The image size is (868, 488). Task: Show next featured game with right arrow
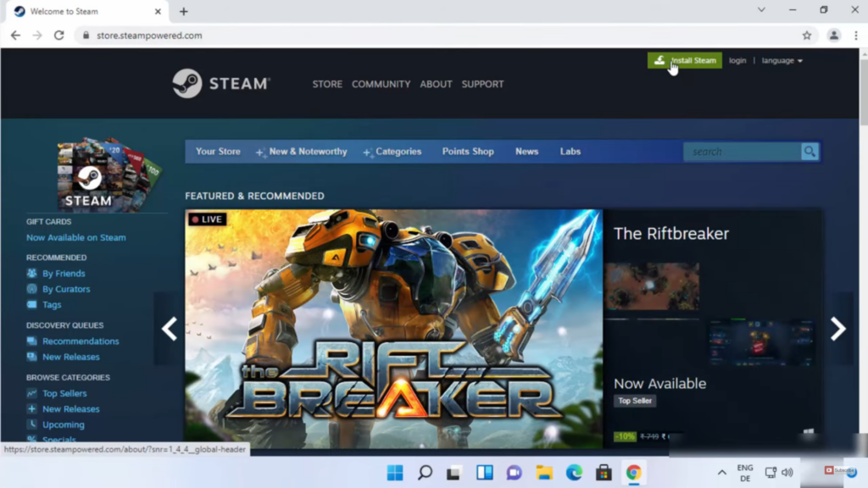(x=837, y=329)
